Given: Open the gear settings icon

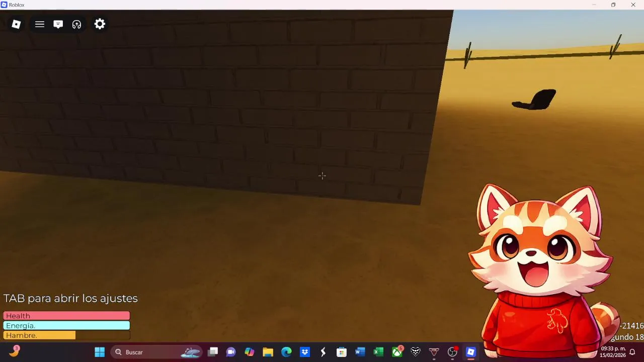Looking at the screenshot, I should pyautogui.click(x=100, y=24).
